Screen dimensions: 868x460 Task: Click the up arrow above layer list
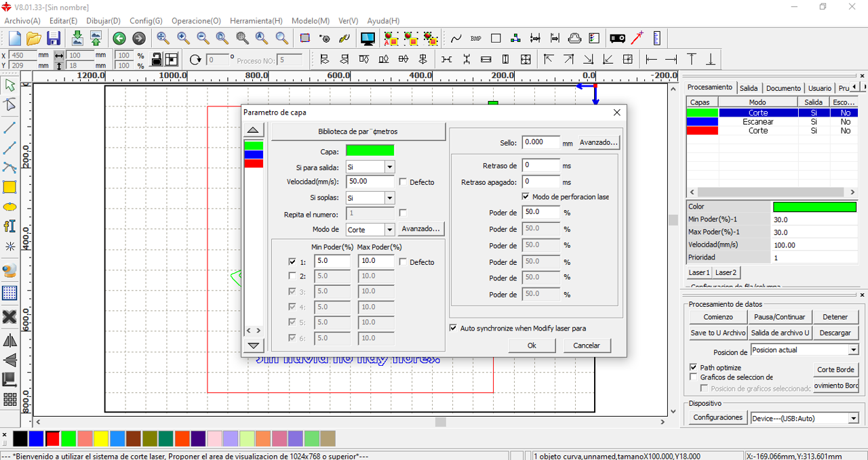(x=253, y=130)
